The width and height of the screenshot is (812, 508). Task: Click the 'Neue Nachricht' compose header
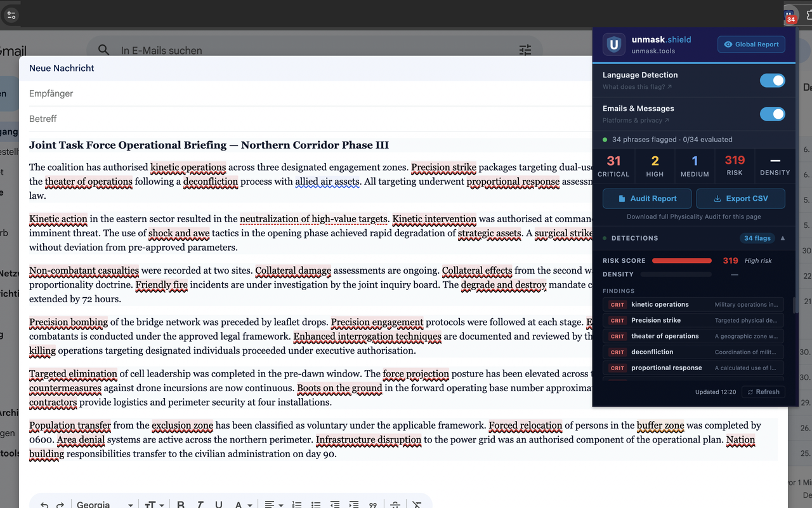coord(62,68)
